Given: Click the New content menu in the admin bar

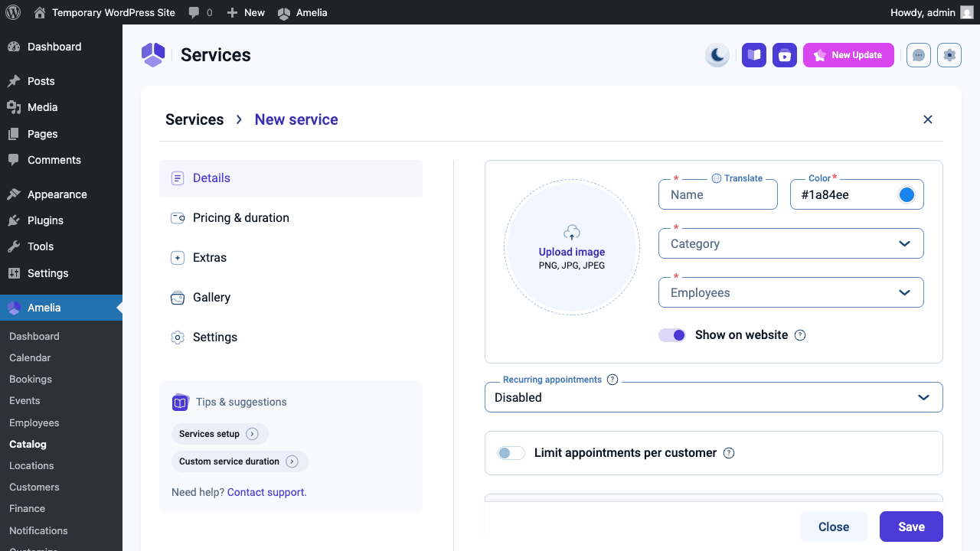Looking at the screenshot, I should point(246,12).
